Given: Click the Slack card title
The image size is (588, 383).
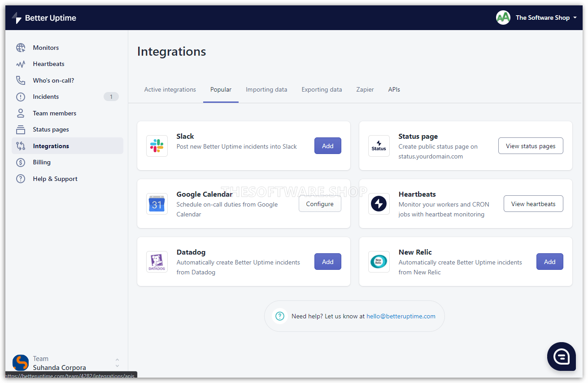Looking at the screenshot, I should pos(185,136).
